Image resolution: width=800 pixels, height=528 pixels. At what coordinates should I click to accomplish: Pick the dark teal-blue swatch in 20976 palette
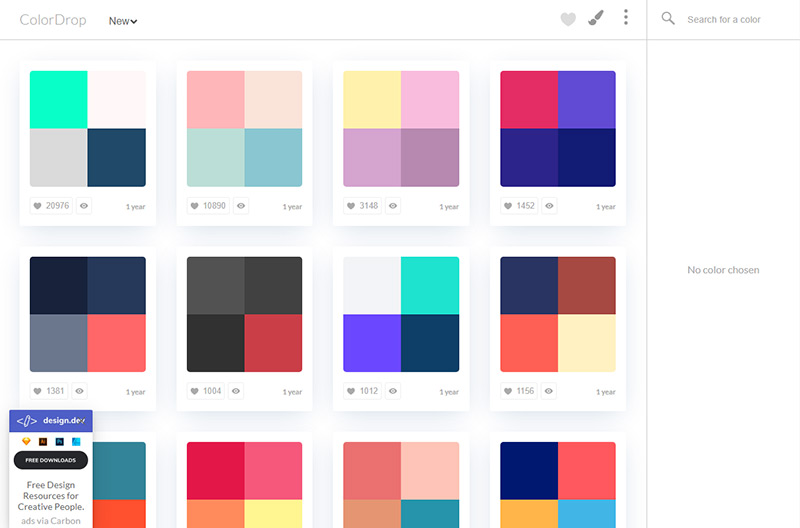(x=116, y=157)
